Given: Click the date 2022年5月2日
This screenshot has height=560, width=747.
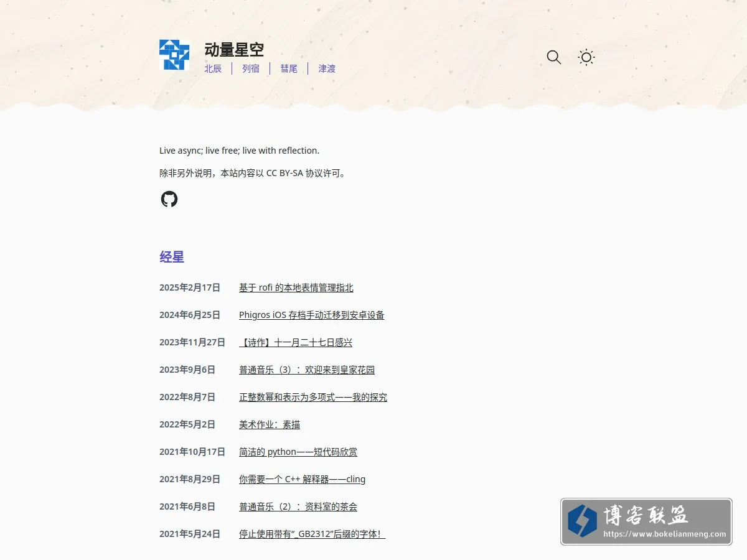Looking at the screenshot, I should tap(187, 424).
